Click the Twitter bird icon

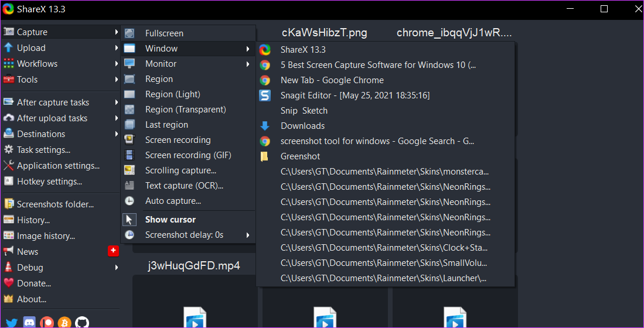[11, 323]
